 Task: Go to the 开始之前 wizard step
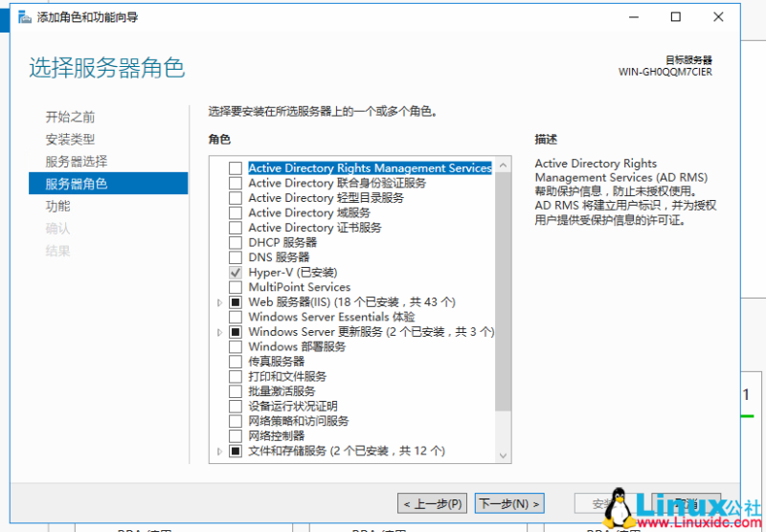[70, 117]
